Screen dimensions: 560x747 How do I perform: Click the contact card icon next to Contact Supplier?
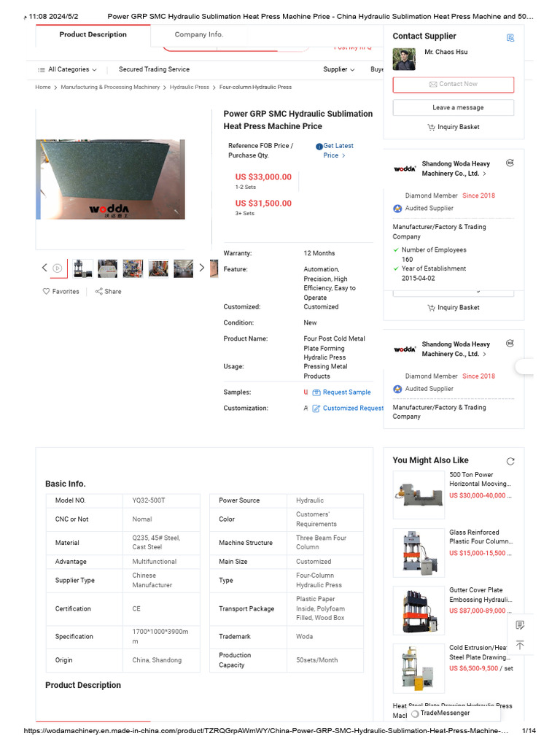point(510,38)
